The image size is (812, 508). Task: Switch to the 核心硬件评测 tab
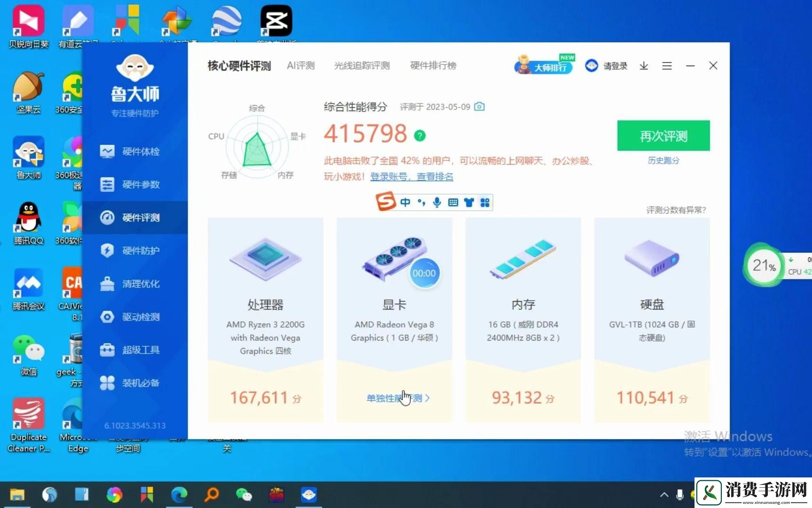239,66
